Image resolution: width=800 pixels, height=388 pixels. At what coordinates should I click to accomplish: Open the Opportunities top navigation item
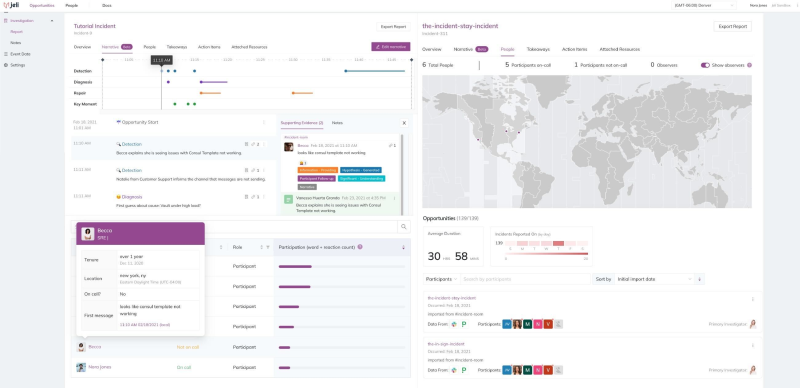coord(42,6)
